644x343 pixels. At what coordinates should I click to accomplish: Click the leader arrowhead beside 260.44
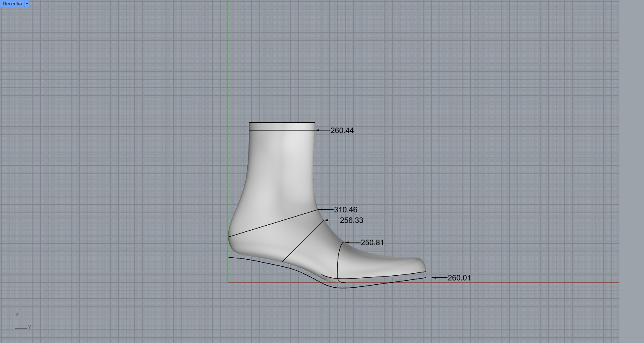[317, 130]
